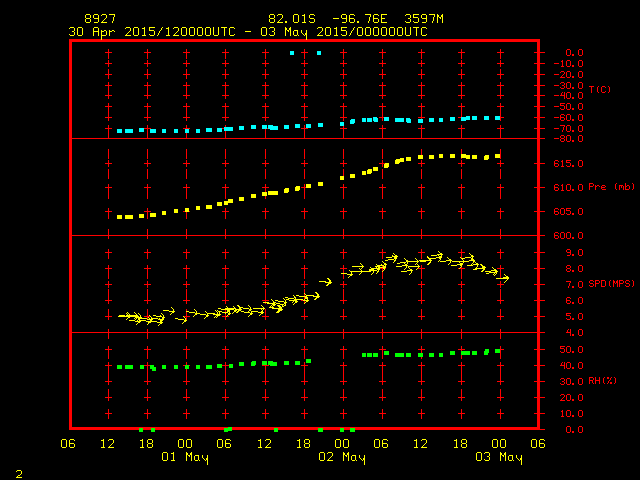Click the "610.0" pressure tick value
Viewport: 640px width, 480px height.
(569, 188)
